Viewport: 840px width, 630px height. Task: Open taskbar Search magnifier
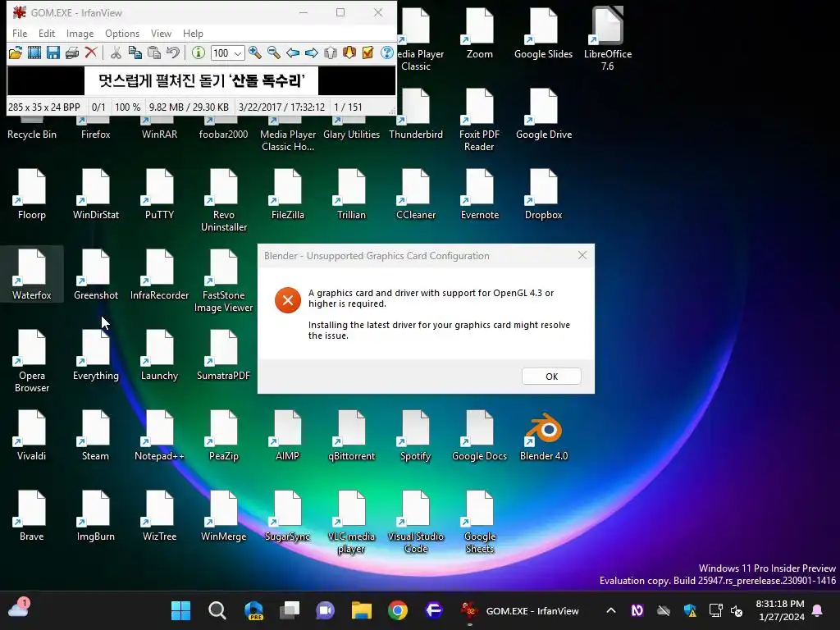217,610
